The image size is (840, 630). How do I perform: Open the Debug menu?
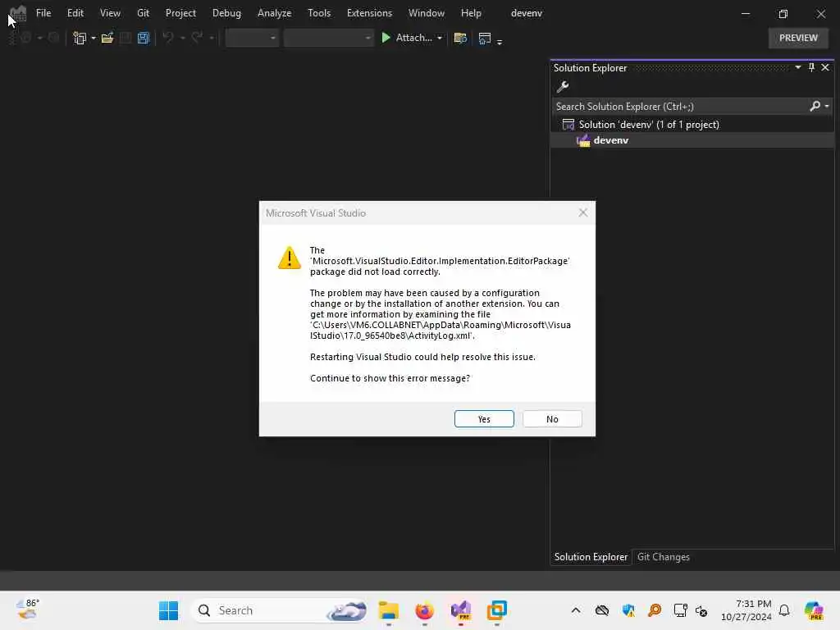click(226, 13)
